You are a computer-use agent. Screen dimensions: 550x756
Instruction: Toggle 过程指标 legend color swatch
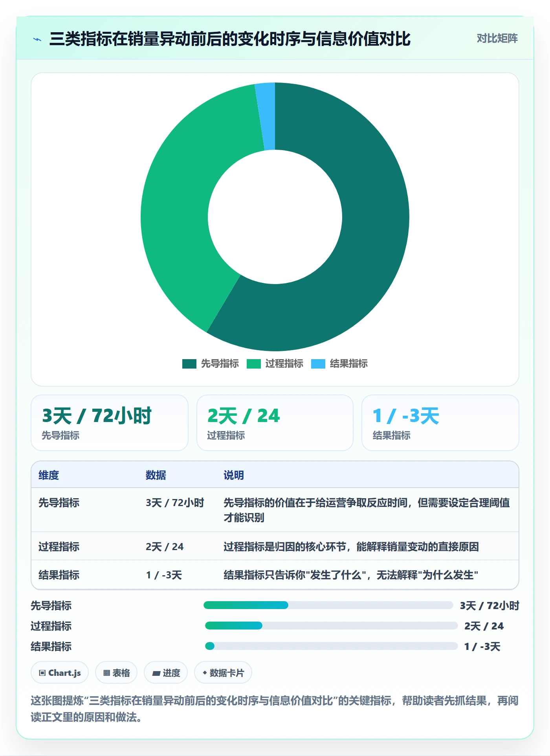coord(253,364)
